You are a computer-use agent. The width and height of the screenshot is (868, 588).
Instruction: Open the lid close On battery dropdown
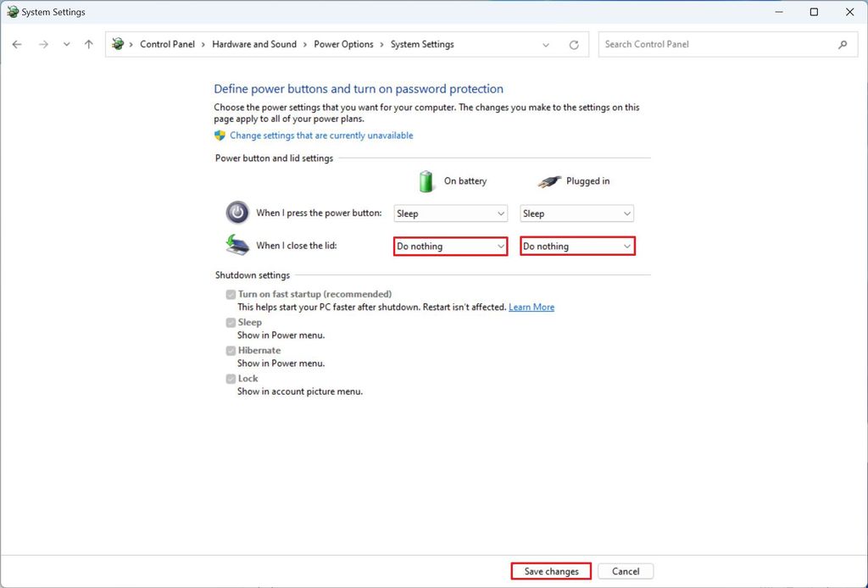(450, 246)
